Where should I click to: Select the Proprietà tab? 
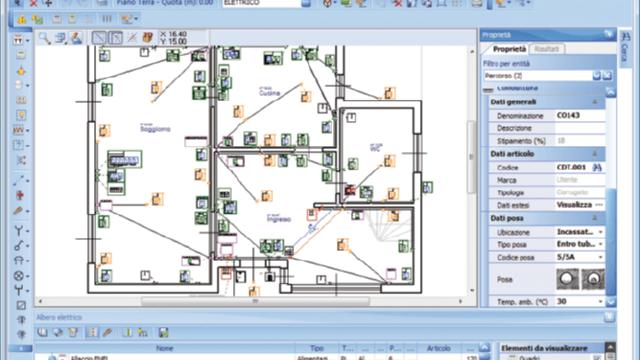click(509, 49)
